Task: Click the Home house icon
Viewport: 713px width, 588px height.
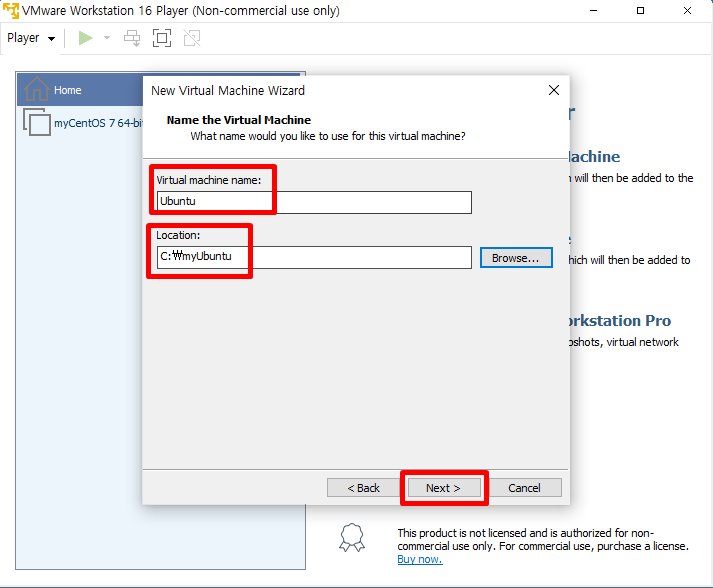Action: pyautogui.click(x=36, y=89)
